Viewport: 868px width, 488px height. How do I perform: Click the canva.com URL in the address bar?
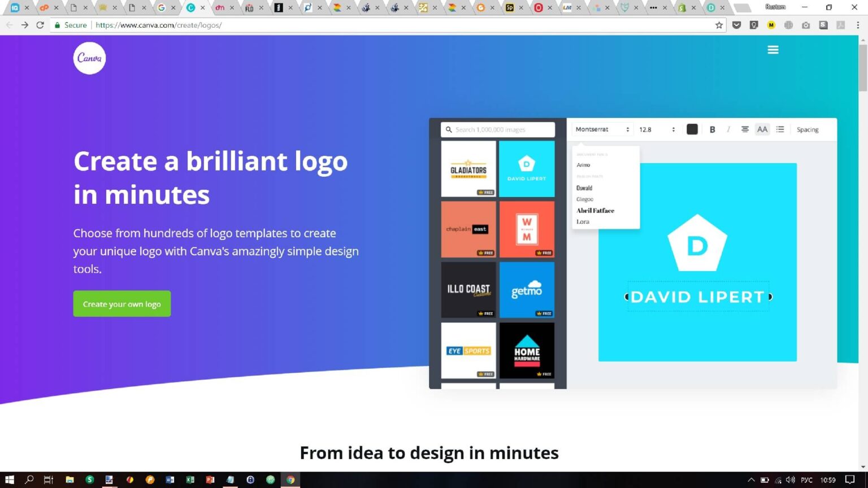(158, 25)
